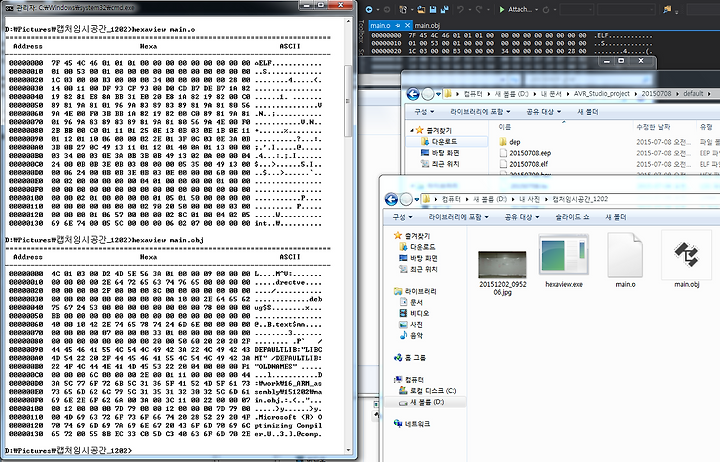Click scroll-down arrow in cmd window scrollbar
The height and width of the screenshot is (462, 720).
348,451
